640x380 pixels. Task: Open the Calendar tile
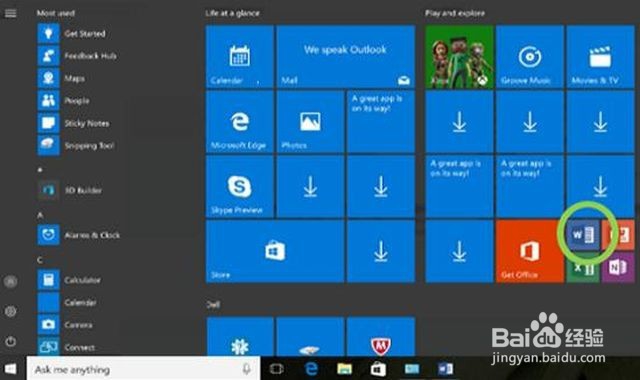[240, 56]
